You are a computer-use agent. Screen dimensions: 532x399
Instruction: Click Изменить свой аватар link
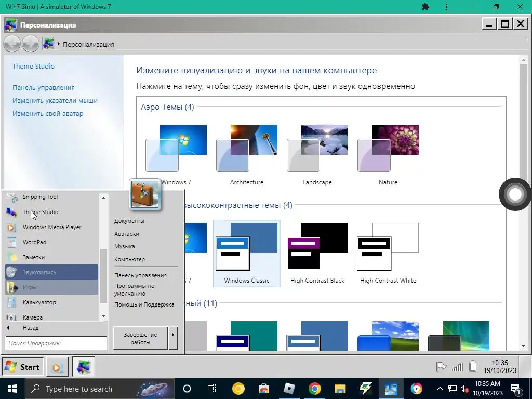click(x=48, y=114)
